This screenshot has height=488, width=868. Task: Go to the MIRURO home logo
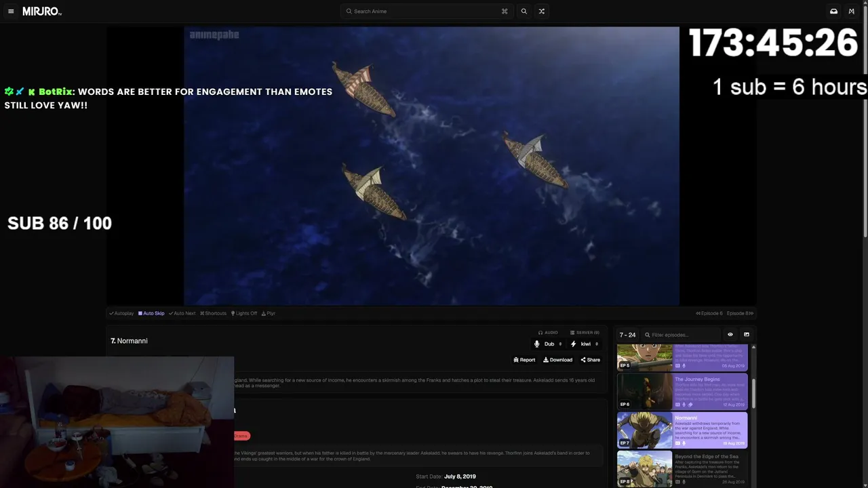[42, 12]
